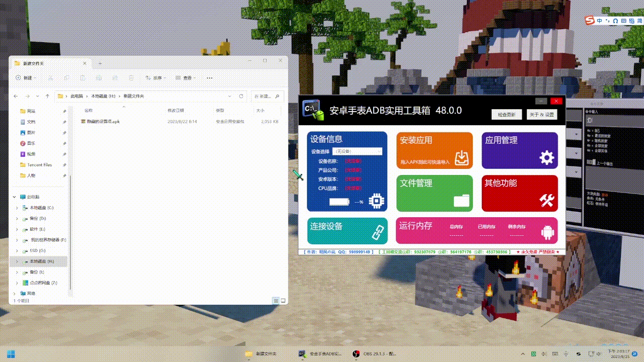The height and width of the screenshot is (362, 644).
Task: Open the 文件管理 folder tile
Action: (x=434, y=193)
